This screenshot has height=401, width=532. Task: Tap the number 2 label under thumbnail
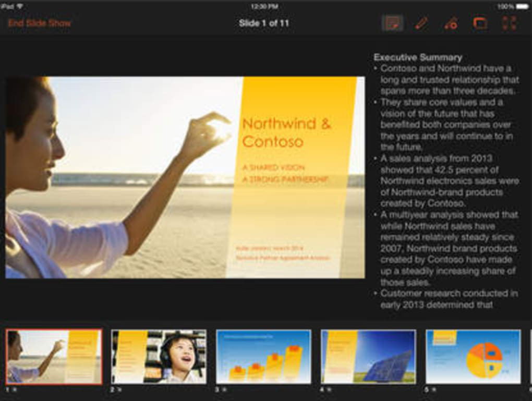pos(113,390)
